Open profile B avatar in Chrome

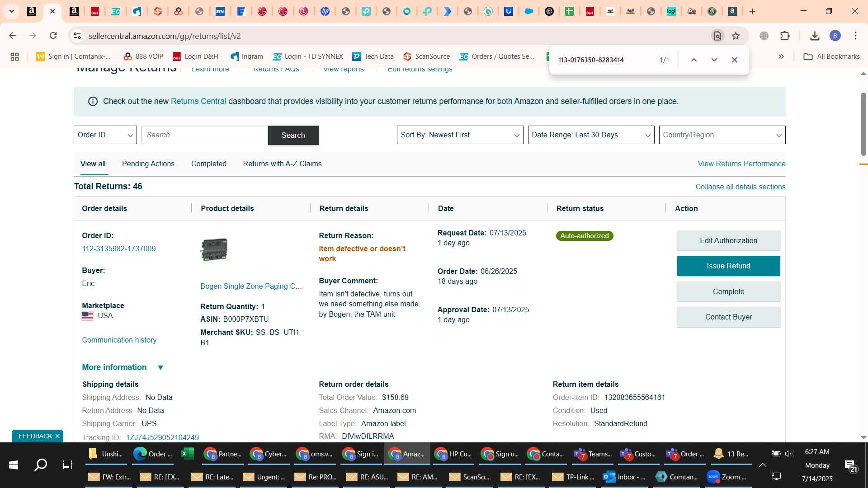835,36
